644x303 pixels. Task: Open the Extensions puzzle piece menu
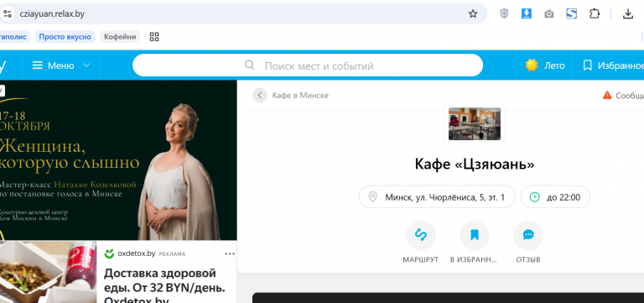tap(595, 14)
